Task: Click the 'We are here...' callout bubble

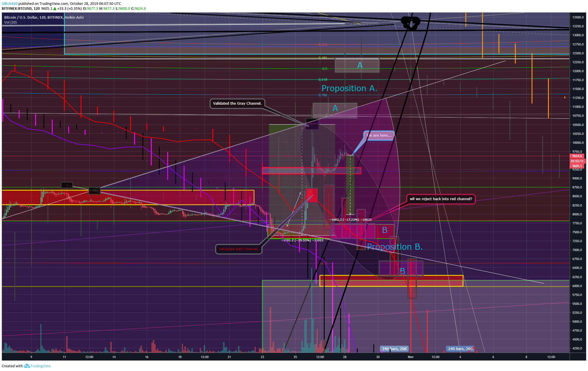Action: [379, 135]
